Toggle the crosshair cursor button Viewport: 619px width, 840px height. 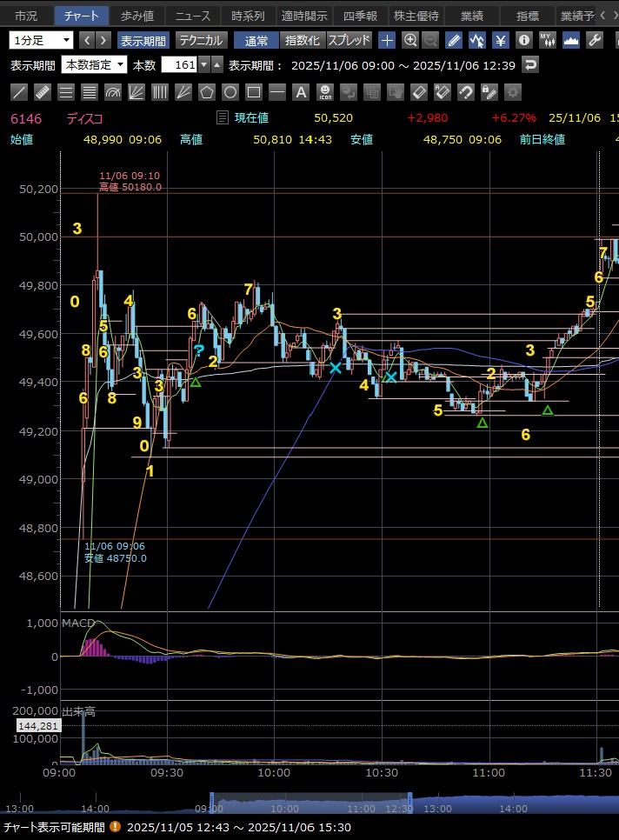pyautogui.click(x=387, y=40)
